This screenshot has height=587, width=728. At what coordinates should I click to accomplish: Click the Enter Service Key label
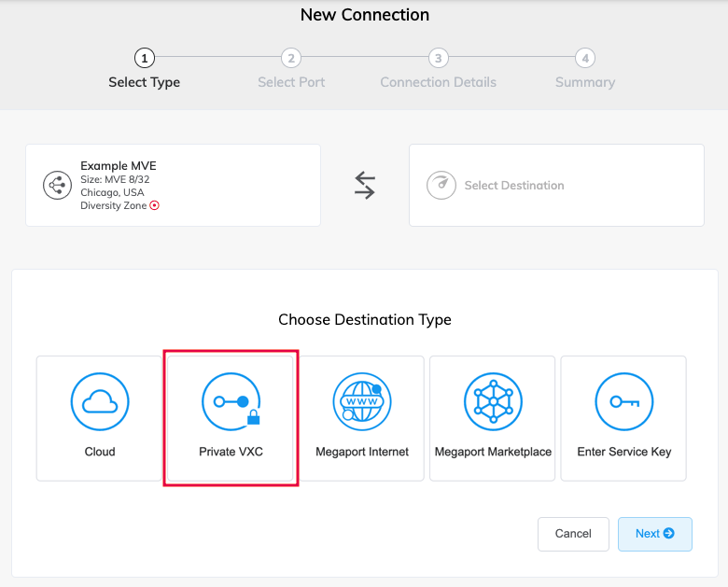point(623,452)
